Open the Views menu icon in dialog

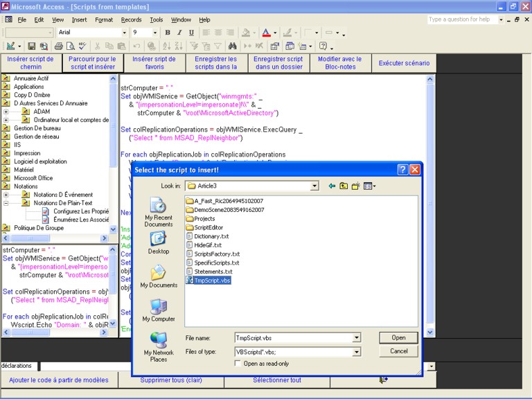(369, 186)
